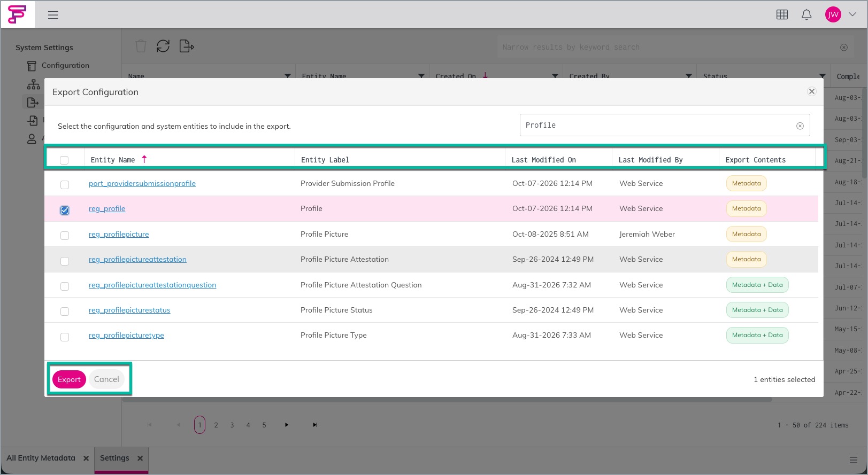
Task: Open Configuration in System Settings sidebar
Action: coord(65,65)
